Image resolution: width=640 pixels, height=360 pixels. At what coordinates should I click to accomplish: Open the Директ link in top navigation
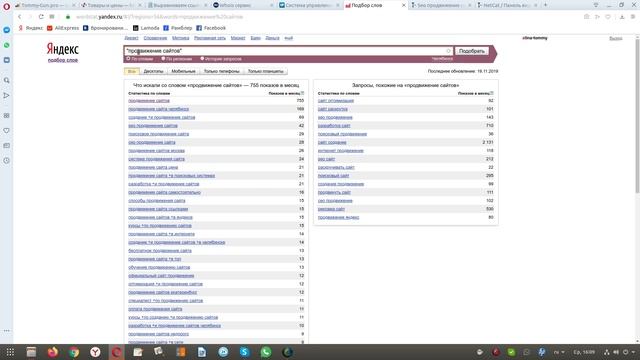[131, 38]
